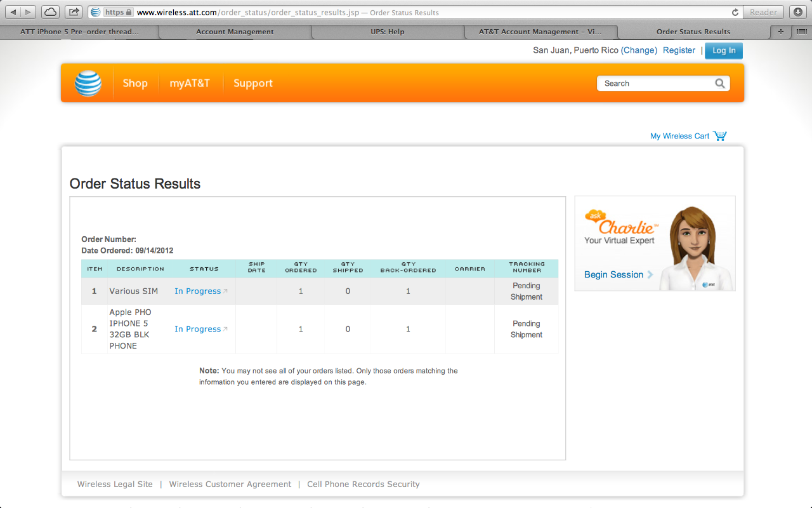The image size is (812, 508).
Task: Open the Wireless Customer Agreement link
Action: 230,484
